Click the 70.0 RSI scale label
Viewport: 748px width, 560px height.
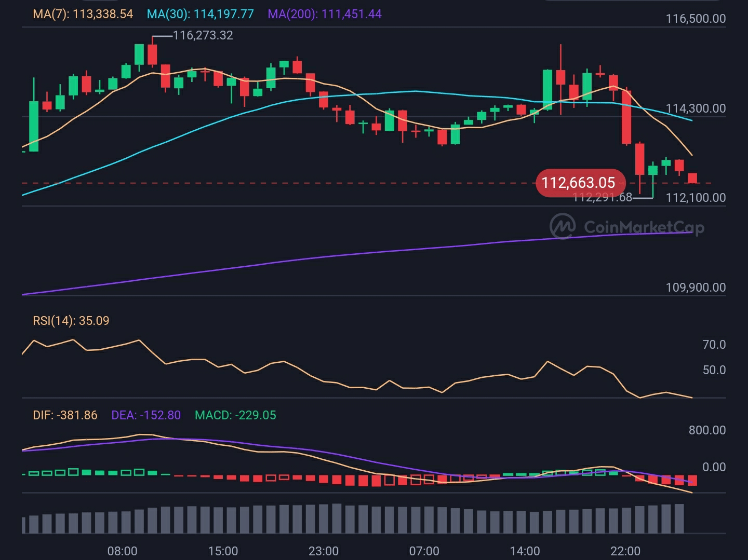(714, 345)
